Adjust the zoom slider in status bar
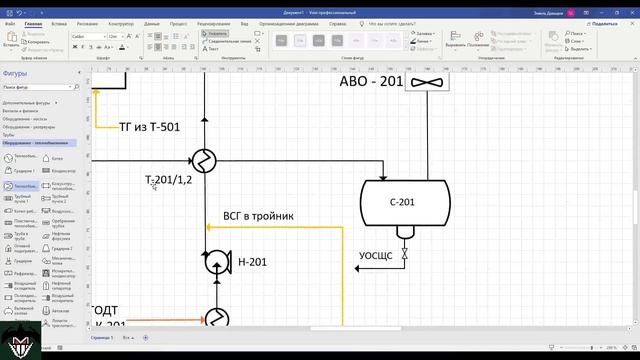The image size is (640, 360). click(x=591, y=348)
